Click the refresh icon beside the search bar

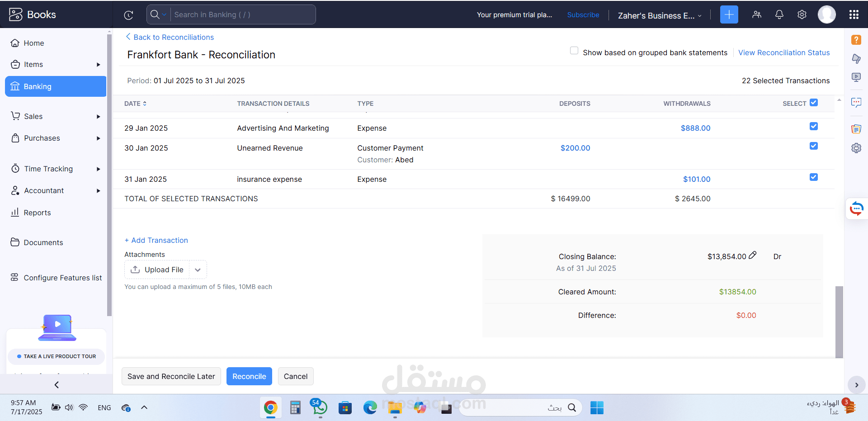click(128, 14)
